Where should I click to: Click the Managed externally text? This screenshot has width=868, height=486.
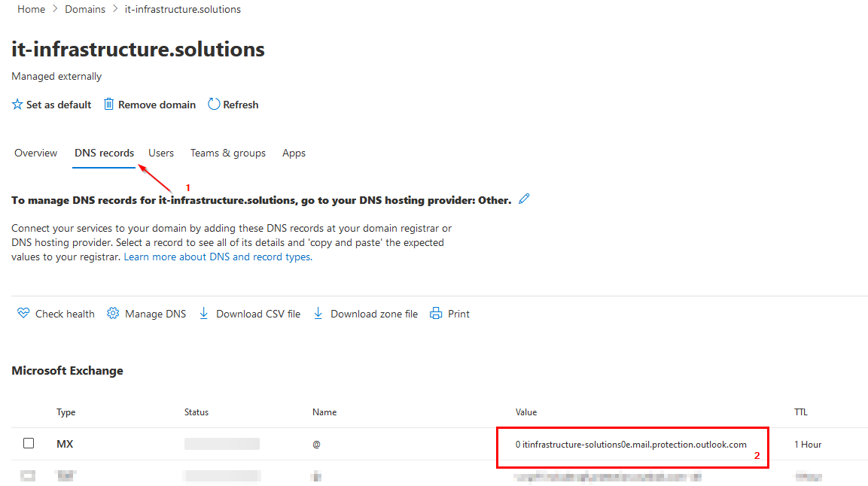pyautogui.click(x=56, y=76)
